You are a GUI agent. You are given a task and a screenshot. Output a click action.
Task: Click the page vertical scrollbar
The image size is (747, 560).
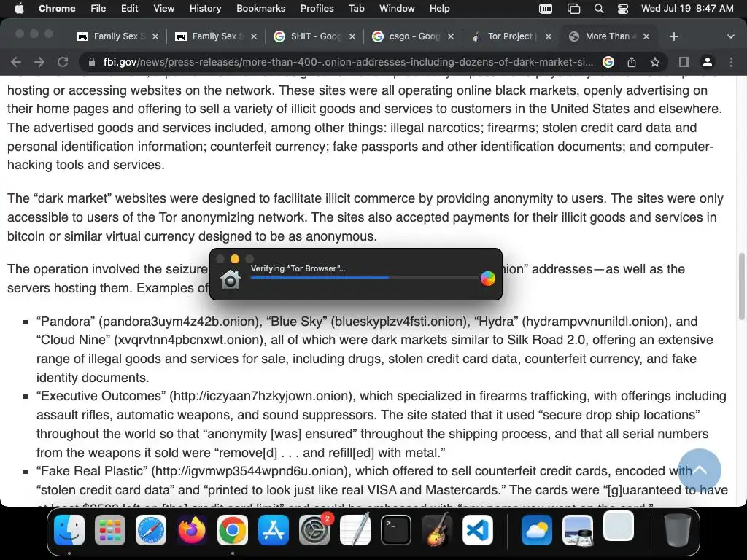[741, 287]
